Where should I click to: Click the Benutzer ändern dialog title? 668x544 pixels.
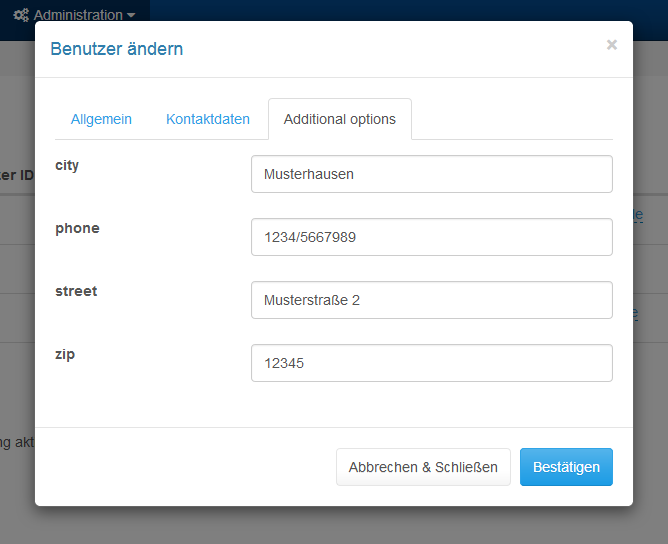tap(117, 49)
